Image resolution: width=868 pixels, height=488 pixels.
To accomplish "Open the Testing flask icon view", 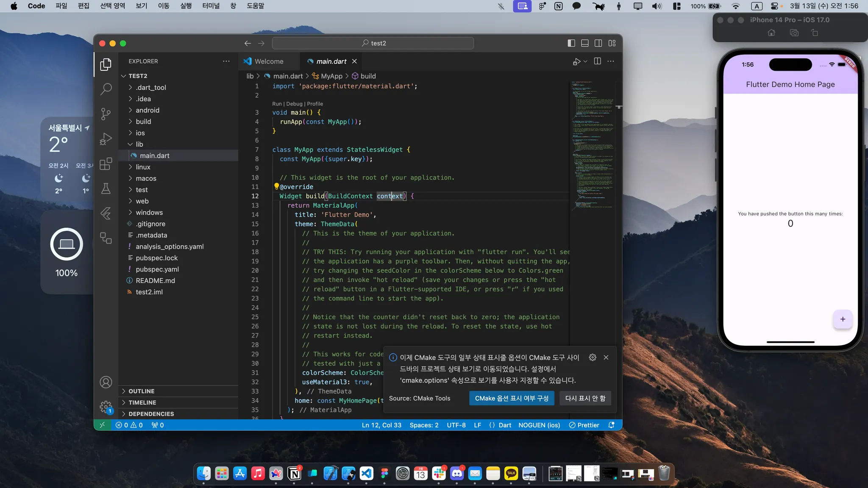I will pos(106,189).
